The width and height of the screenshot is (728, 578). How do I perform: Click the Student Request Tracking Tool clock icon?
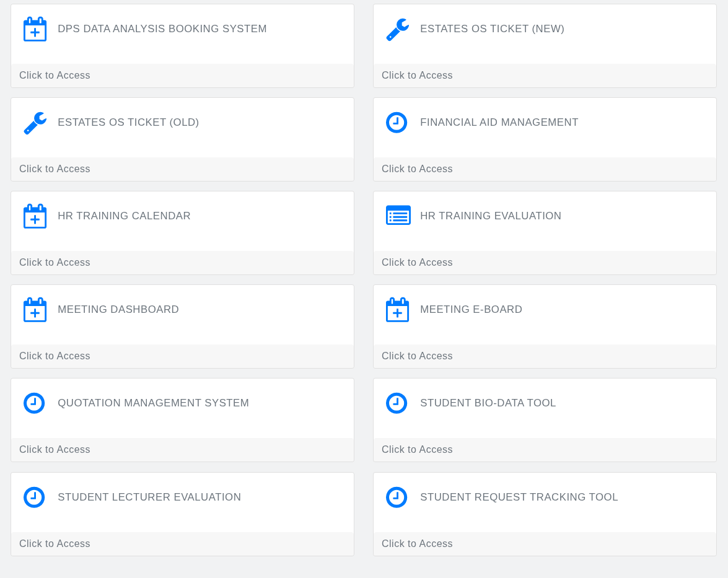(x=397, y=497)
